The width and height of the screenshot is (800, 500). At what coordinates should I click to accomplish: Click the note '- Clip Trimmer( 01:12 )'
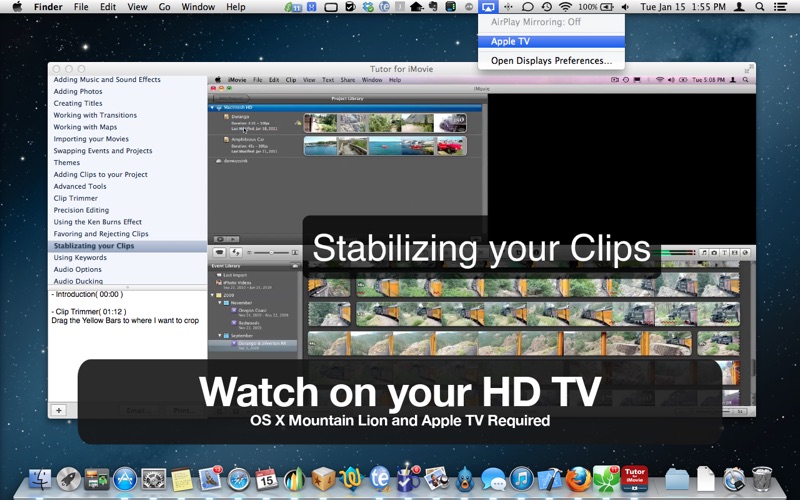click(x=88, y=311)
